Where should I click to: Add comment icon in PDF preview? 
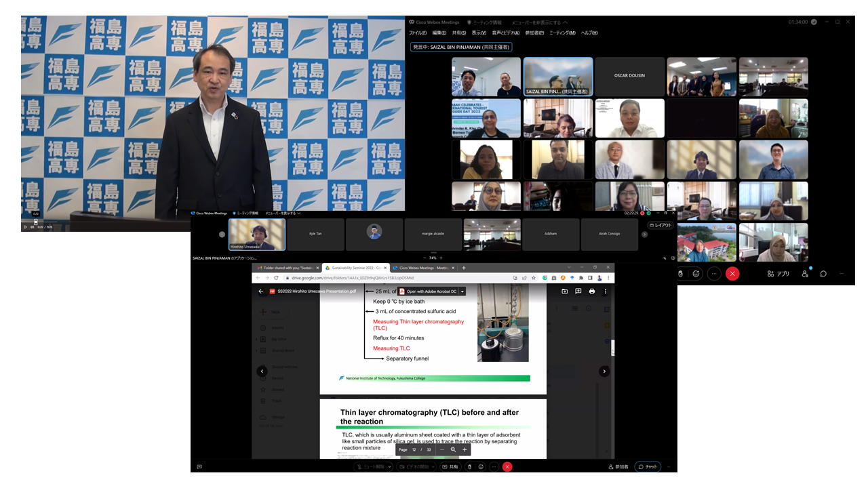(x=578, y=291)
